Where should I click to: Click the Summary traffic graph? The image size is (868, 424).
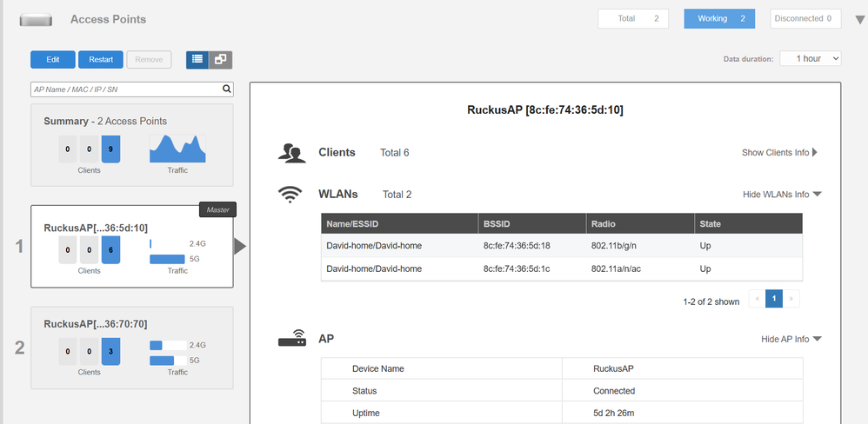(x=177, y=149)
